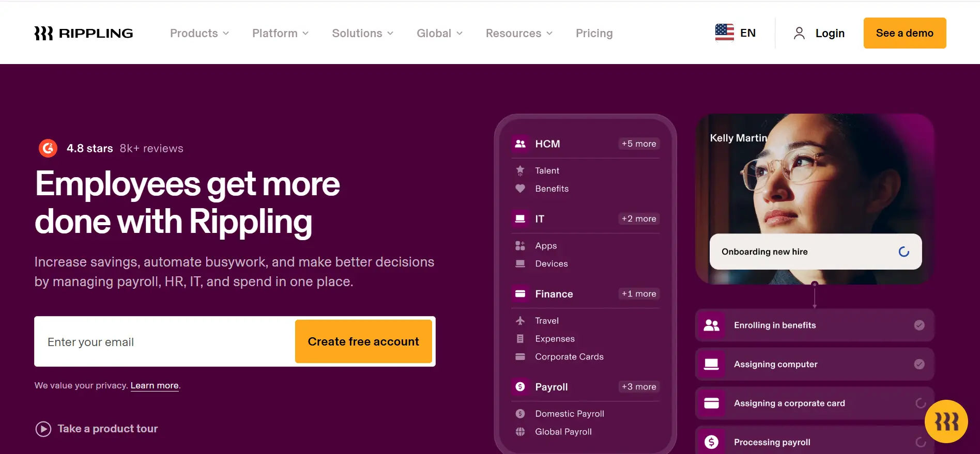Select the Expenses item under Finance

[555, 339]
